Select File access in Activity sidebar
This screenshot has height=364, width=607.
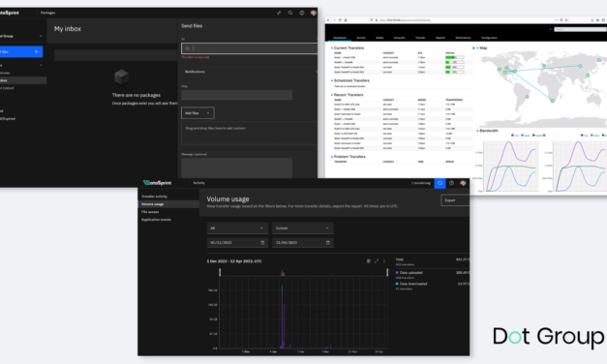coord(150,212)
